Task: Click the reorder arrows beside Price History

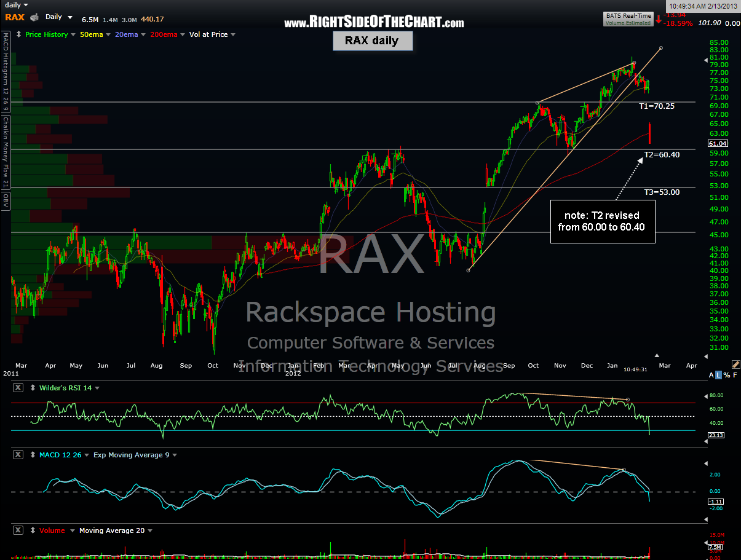Action: coord(19,34)
